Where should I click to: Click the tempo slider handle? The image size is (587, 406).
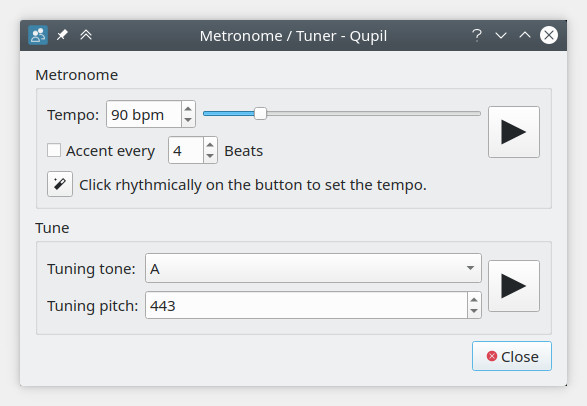(x=260, y=113)
